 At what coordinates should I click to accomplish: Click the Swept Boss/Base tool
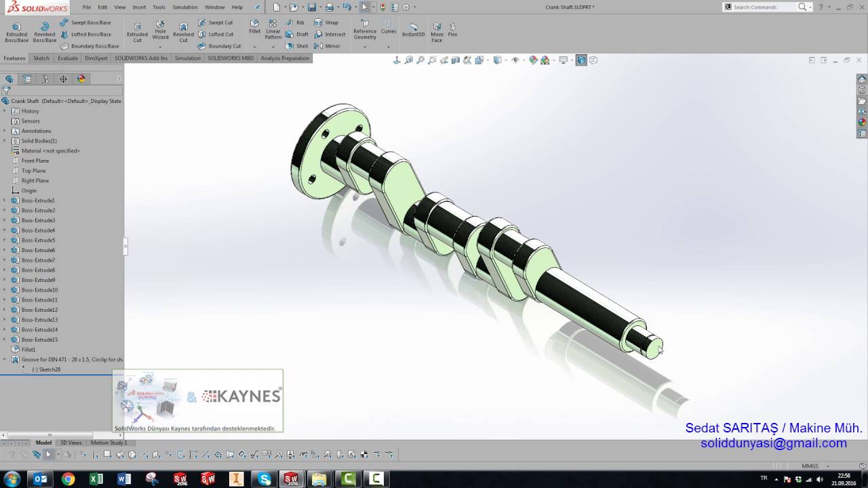85,22
